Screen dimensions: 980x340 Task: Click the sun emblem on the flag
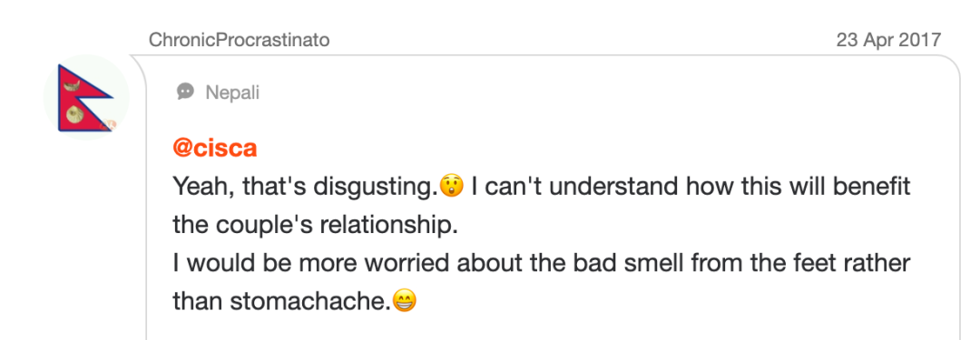[75, 114]
